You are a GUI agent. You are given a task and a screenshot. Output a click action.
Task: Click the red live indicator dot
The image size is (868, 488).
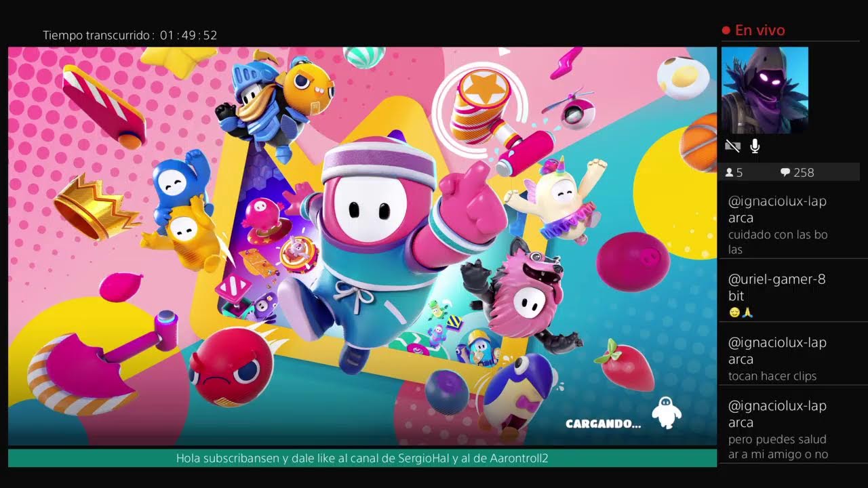[x=726, y=30]
